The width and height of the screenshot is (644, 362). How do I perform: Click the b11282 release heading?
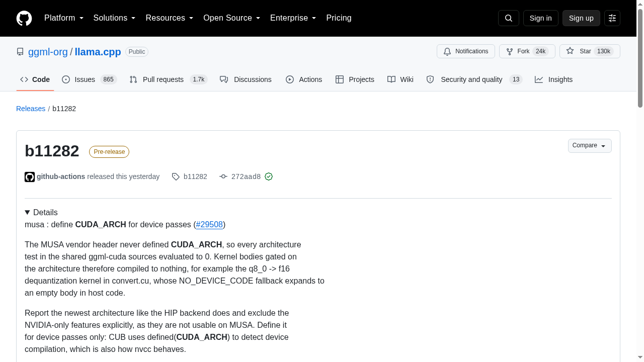(52, 151)
